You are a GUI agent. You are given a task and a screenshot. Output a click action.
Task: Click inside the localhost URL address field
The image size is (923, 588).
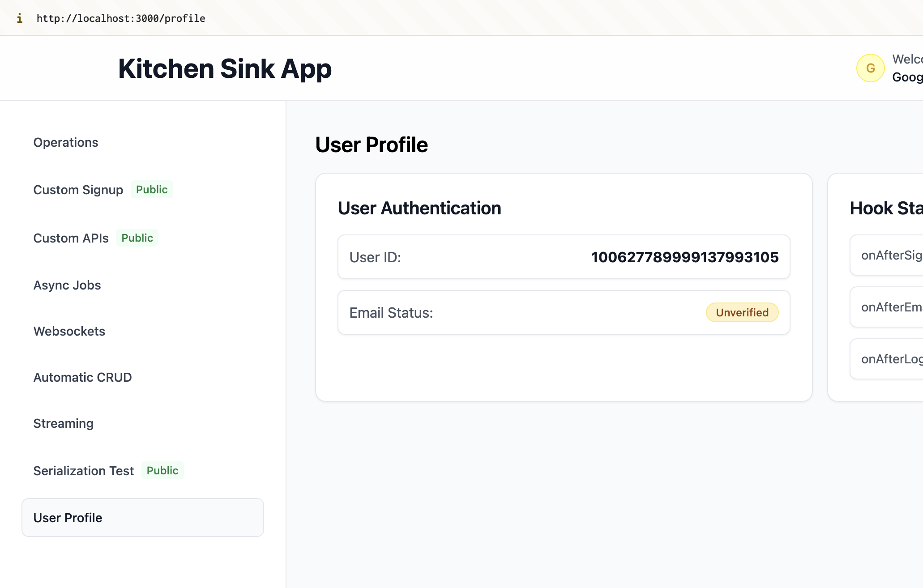click(121, 18)
